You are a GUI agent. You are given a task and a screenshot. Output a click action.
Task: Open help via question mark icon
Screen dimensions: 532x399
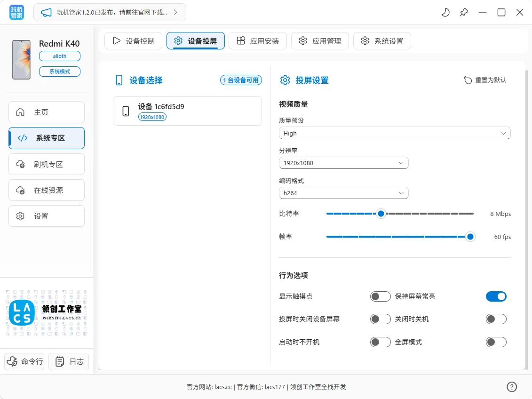512,387
